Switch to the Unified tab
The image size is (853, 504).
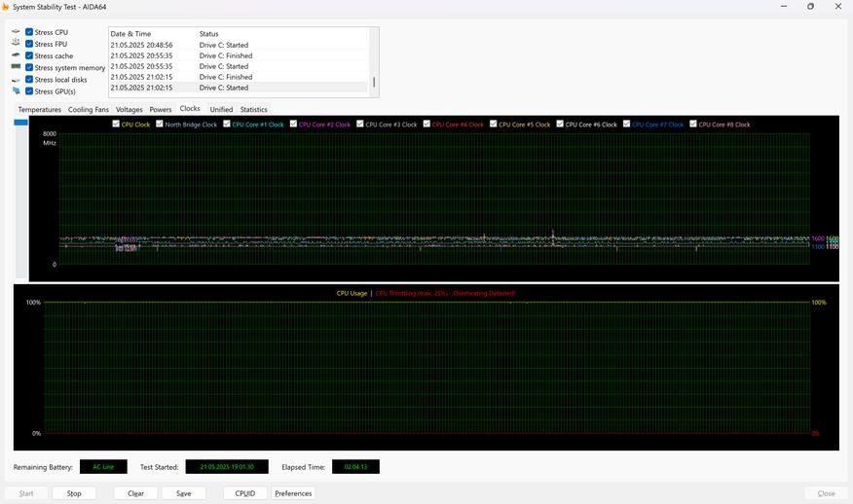pyautogui.click(x=221, y=109)
